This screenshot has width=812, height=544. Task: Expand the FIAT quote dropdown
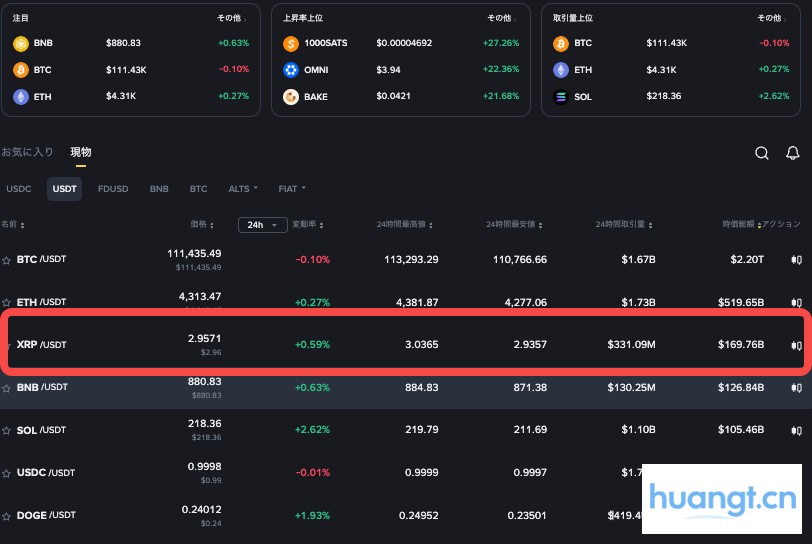click(x=292, y=189)
